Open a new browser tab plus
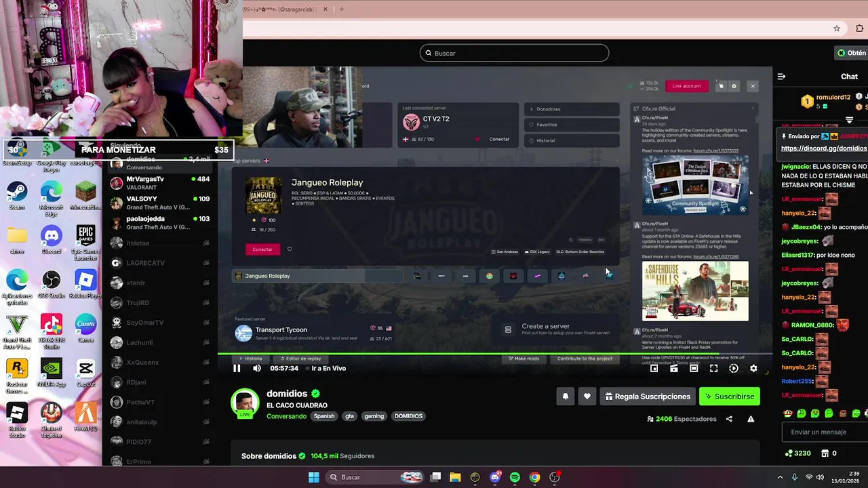868x488 pixels. (342, 9)
